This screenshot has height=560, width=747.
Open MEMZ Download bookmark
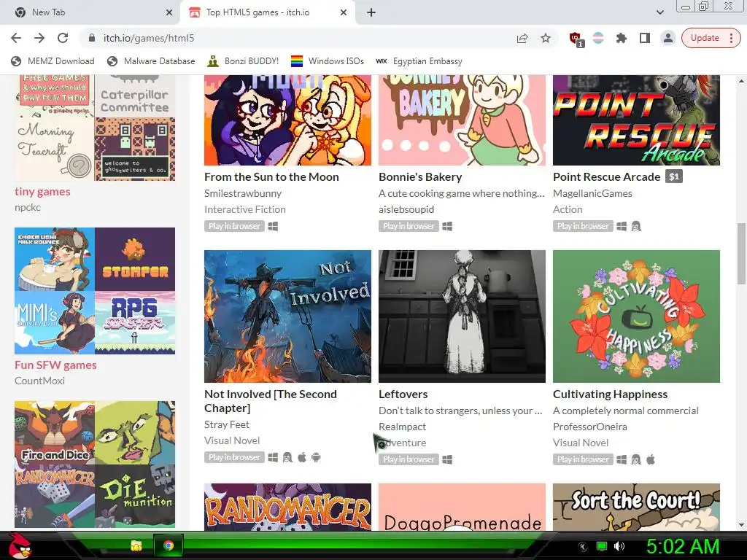53,61
